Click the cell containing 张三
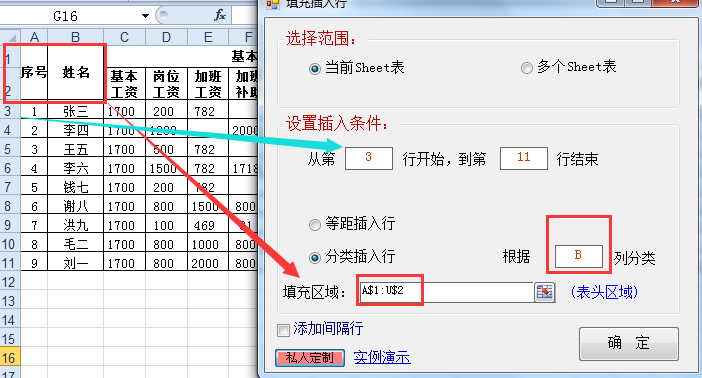 [75, 111]
